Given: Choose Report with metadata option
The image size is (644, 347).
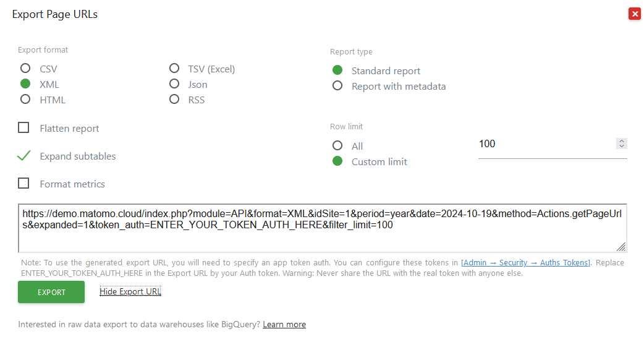Looking at the screenshot, I should pyautogui.click(x=337, y=86).
